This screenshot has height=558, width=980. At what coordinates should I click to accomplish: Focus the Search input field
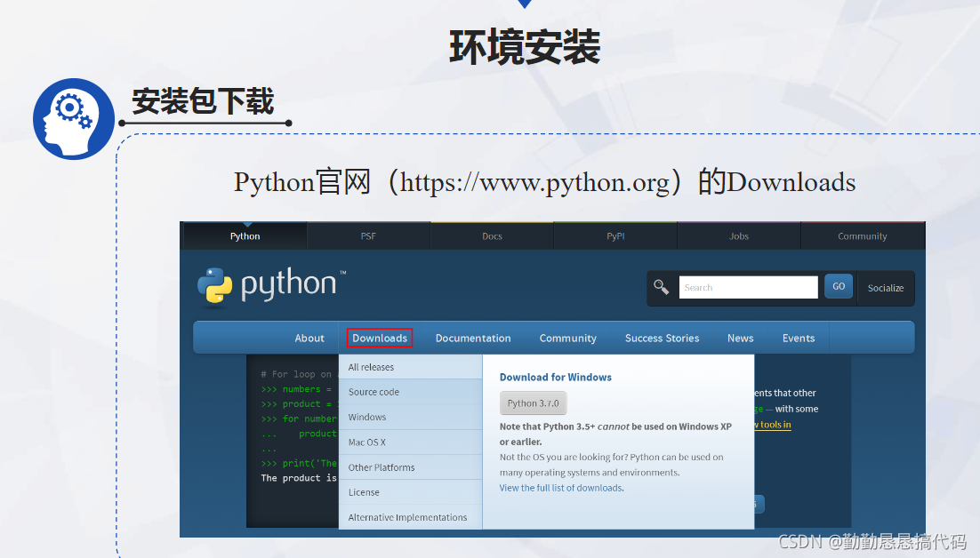pyautogui.click(x=748, y=287)
